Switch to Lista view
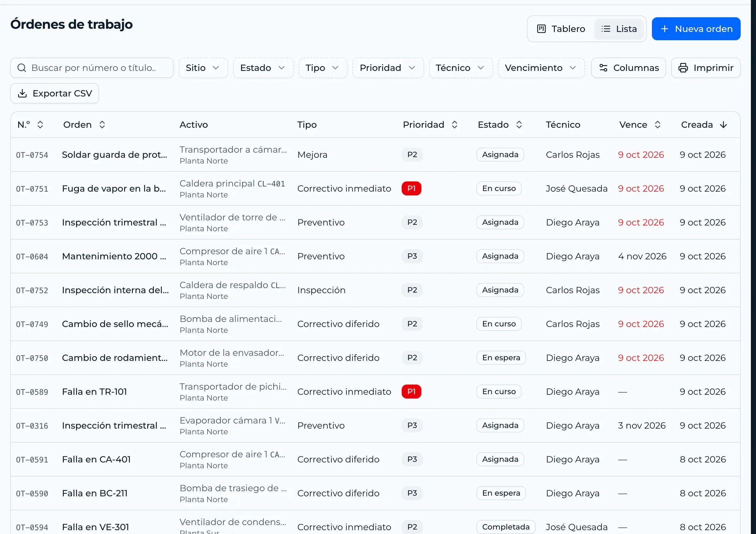Viewport: 756px width, 534px height. pyautogui.click(x=619, y=29)
